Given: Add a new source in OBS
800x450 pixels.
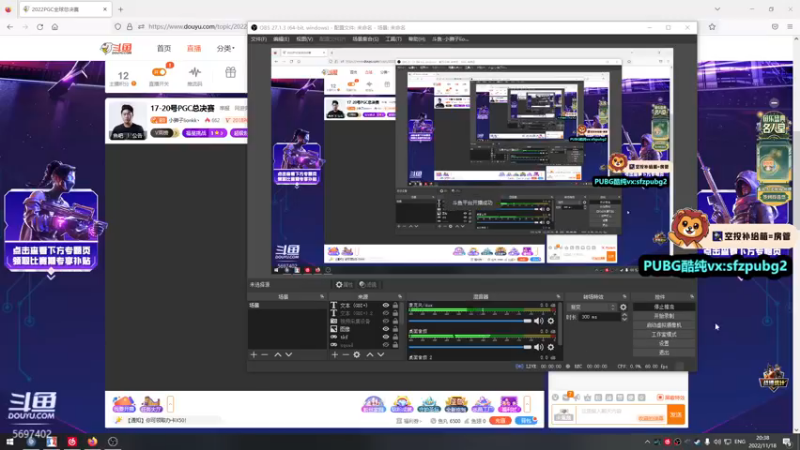Looking at the screenshot, I should pyautogui.click(x=335, y=355).
